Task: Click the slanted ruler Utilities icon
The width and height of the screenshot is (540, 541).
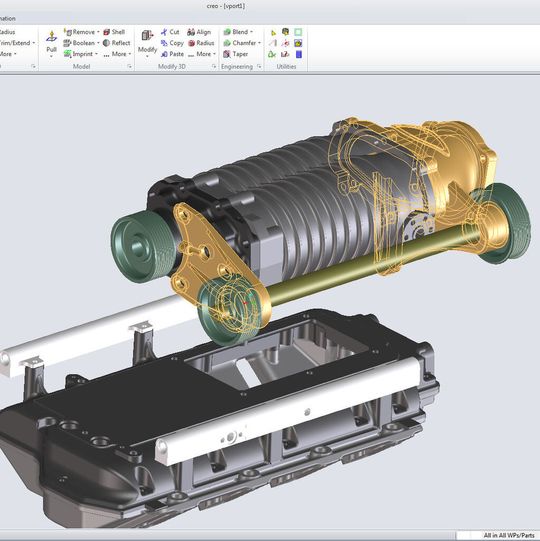Action: point(273,43)
